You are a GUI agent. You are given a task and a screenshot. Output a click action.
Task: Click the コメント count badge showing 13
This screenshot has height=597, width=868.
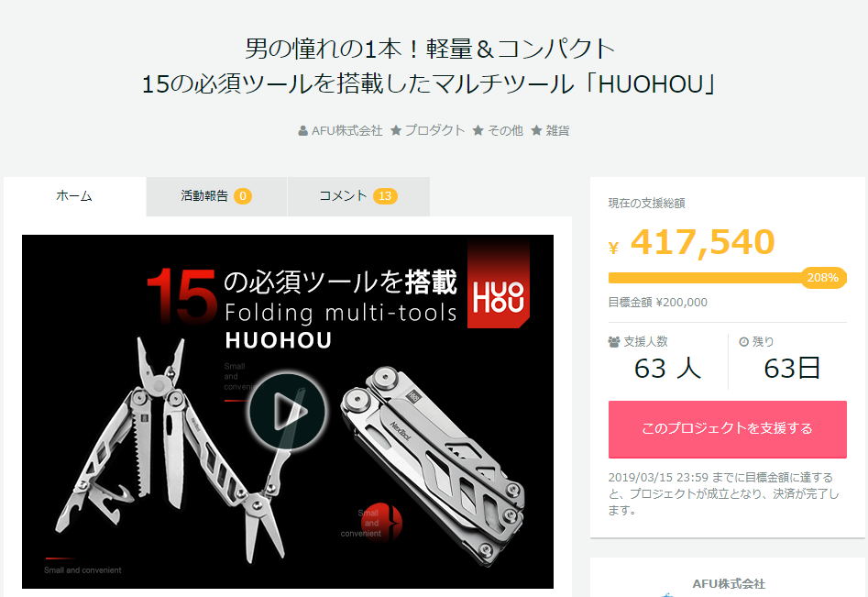tap(385, 196)
